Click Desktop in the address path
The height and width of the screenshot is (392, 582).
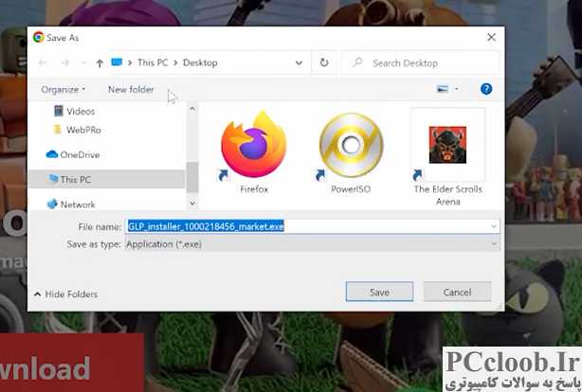point(200,62)
